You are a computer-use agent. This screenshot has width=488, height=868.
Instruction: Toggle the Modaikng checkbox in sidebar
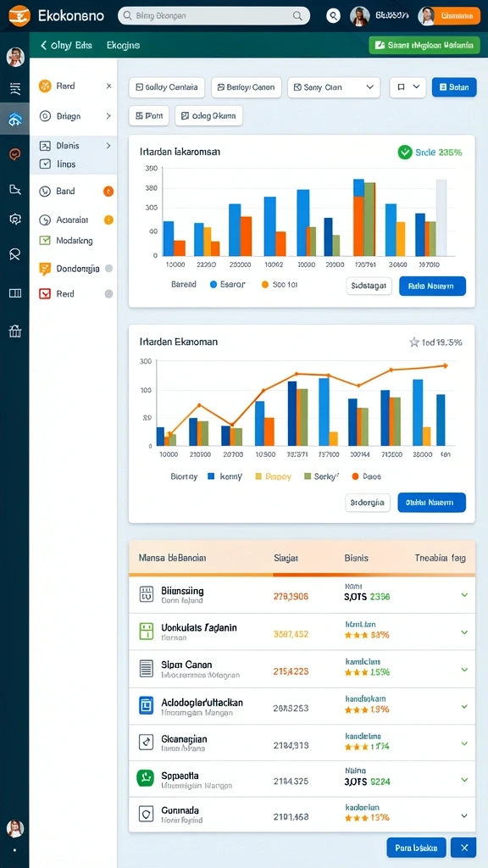point(45,241)
